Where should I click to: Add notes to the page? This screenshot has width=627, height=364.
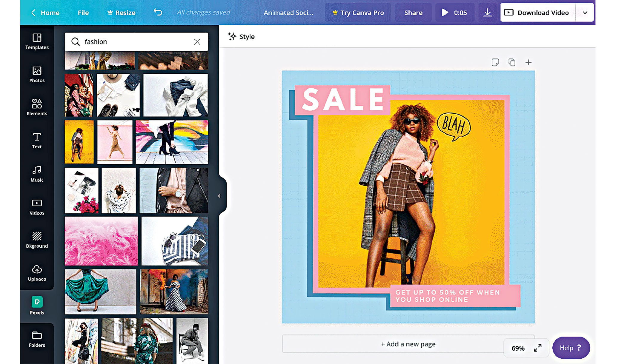495,62
